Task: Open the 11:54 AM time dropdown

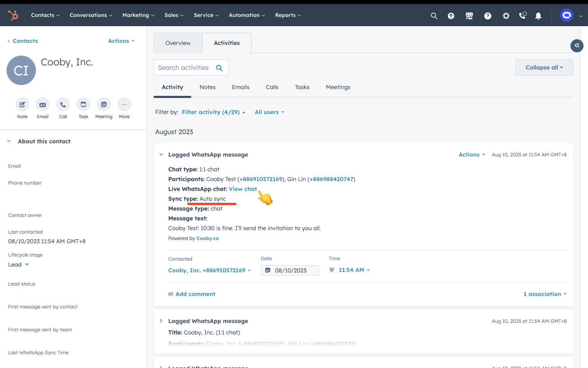Action: pos(354,270)
